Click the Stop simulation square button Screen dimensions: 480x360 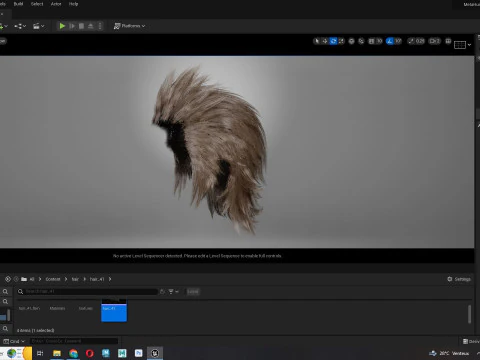pyautogui.click(x=81, y=26)
